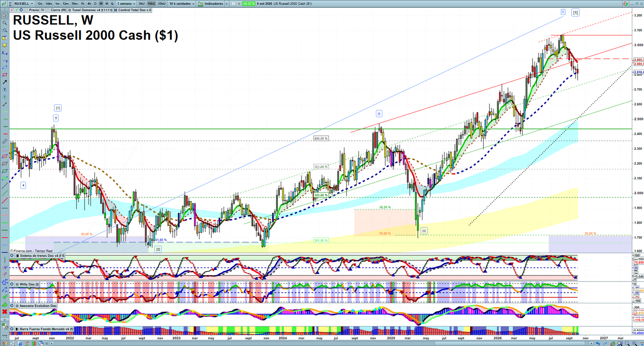Image resolution: width=644 pixels, height=346 pixels.
Task: Close the Awesome Evolution Doc panel
Action: (x=12, y=306)
